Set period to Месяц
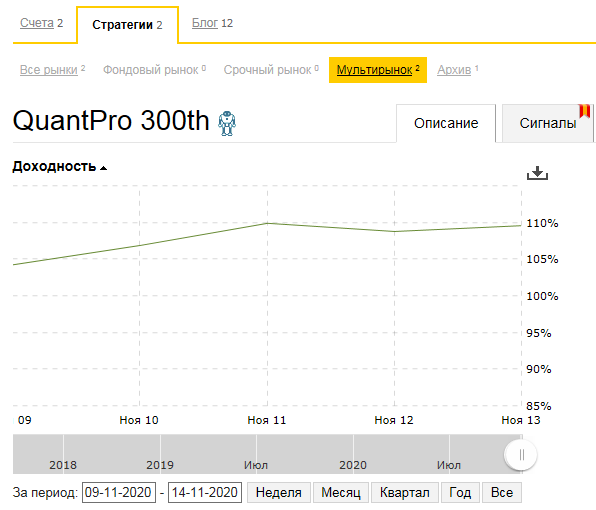The image size is (596, 510). (x=341, y=493)
